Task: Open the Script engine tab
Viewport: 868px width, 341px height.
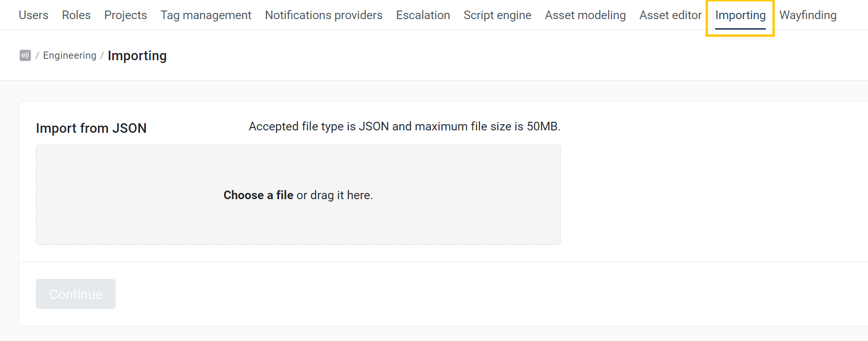Action: [x=497, y=15]
